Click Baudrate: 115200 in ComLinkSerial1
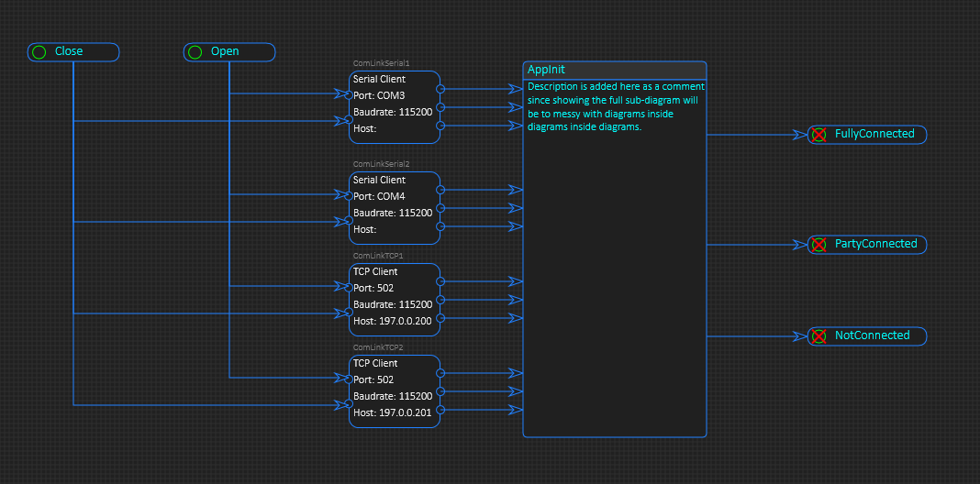980x484 pixels. 393,113
